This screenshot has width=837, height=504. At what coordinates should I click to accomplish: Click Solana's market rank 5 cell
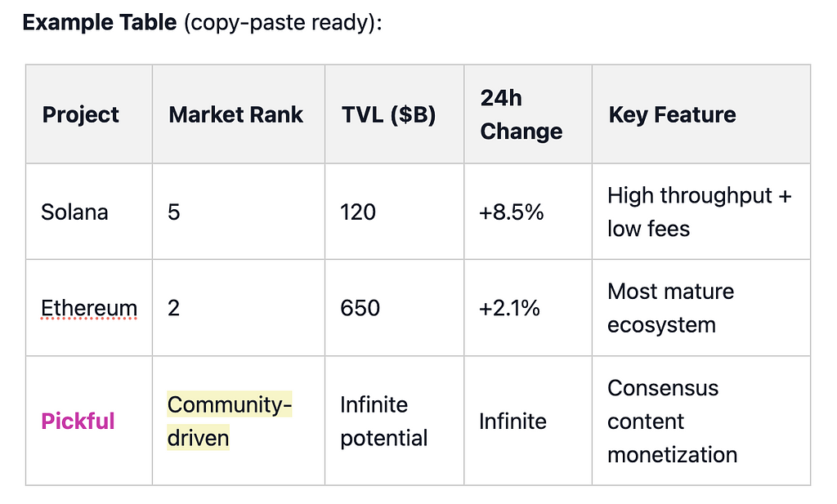173,212
